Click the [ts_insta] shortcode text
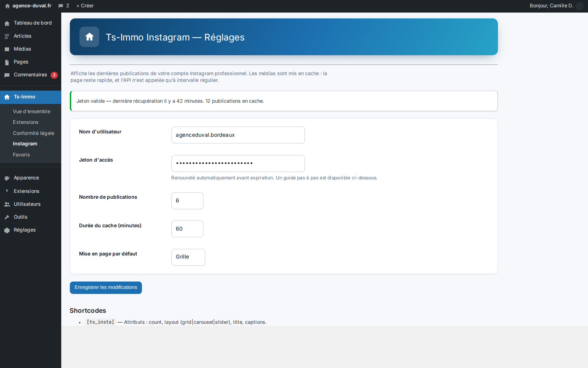Screen dimensions: 588x368 point(100,322)
